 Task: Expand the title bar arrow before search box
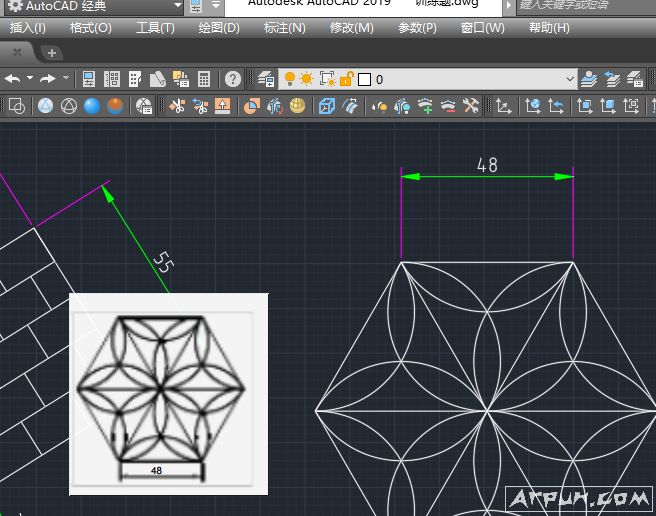[x=508, y=6]
